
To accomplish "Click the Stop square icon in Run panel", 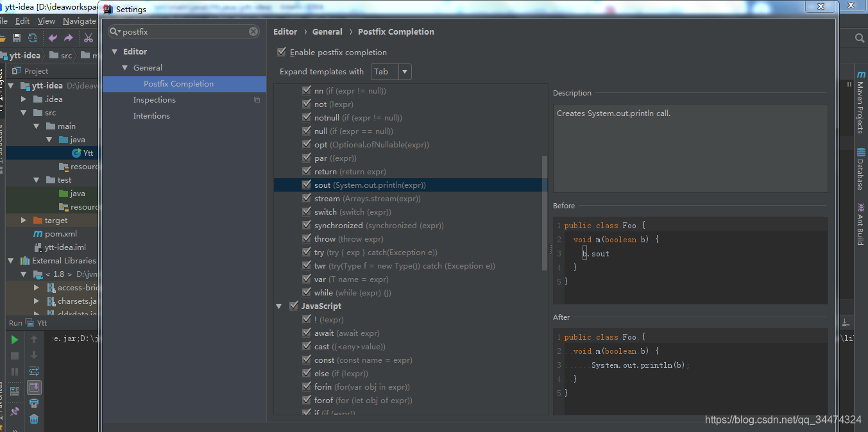I will [x=15, y=356].
